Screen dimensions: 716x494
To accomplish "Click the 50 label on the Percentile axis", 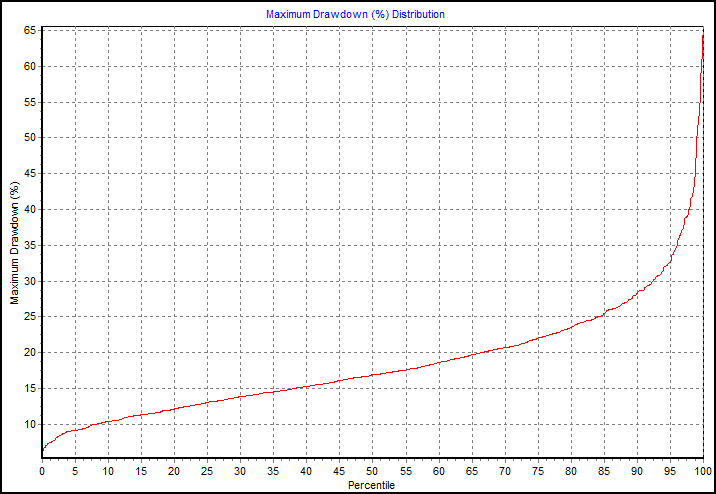I will (x=373, y=471).
